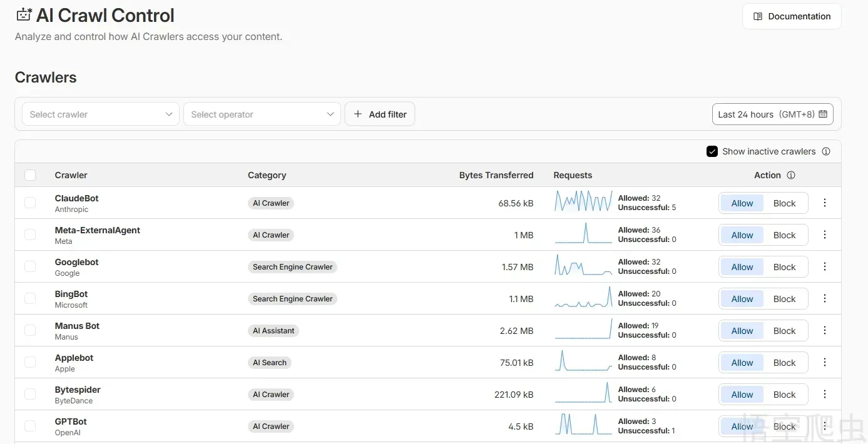Open the three-dot menu for Manus Bot
The width and height of the screenshot is (868, 444).
(x=824, y=330)
